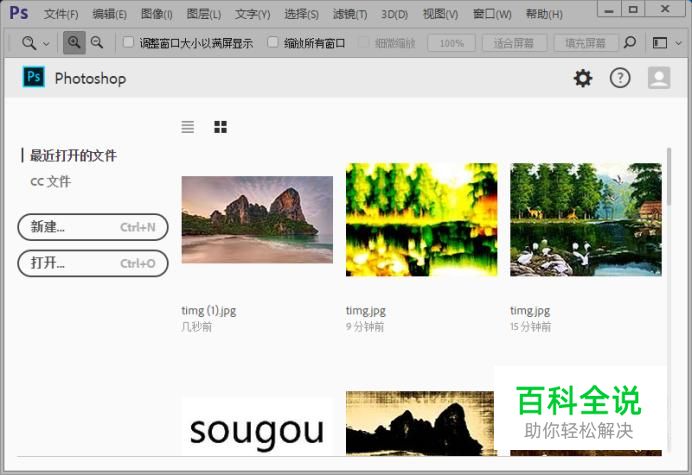Click the 100% zoom button

point(451,43)
